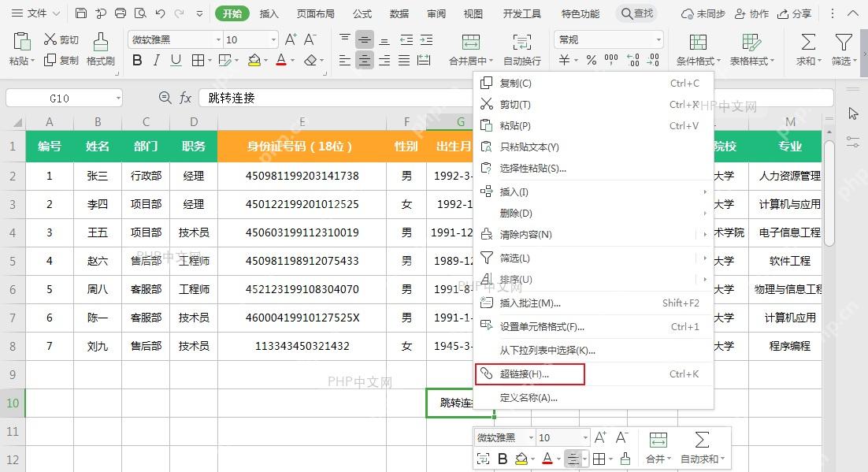868x472 pixels.
Task: Click the Print Preview icon
Action: click(x=140, y=13)
